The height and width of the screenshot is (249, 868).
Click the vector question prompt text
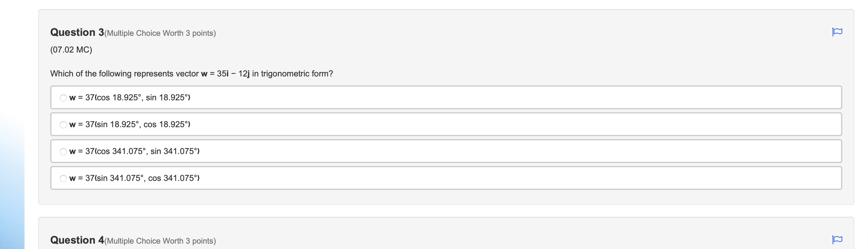tap(191, 73)
